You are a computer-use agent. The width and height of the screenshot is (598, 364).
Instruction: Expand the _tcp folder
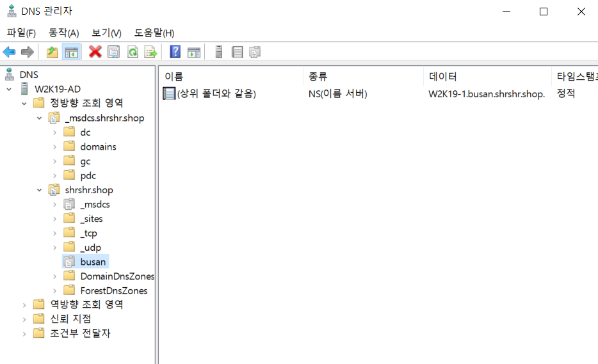click(x=54, y=233)
